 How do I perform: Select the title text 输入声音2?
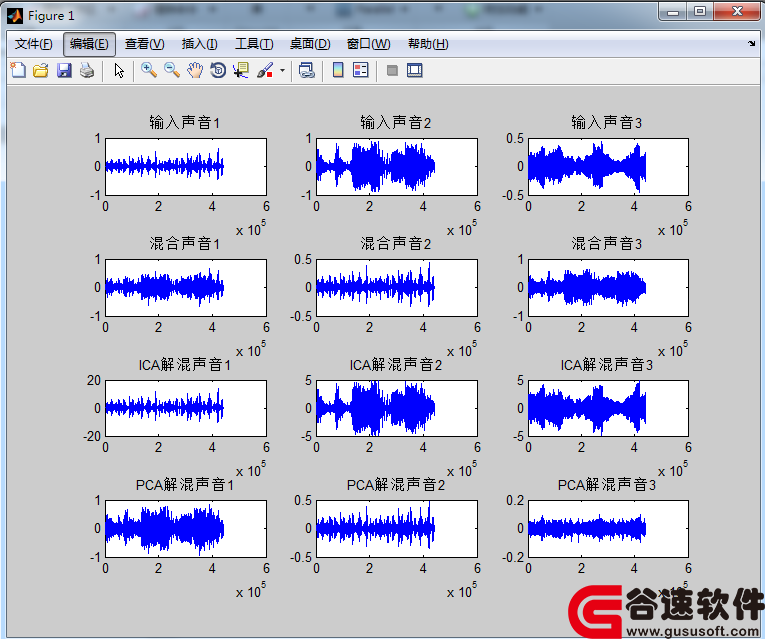coord(396,122)
